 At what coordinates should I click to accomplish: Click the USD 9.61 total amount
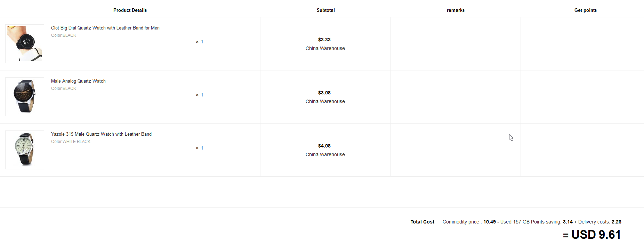596,235
